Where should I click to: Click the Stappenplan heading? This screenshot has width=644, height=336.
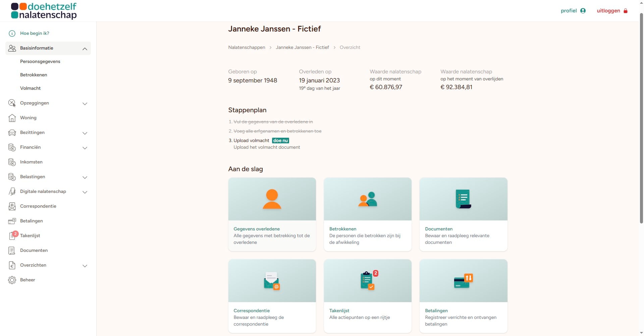pos(247,110)
